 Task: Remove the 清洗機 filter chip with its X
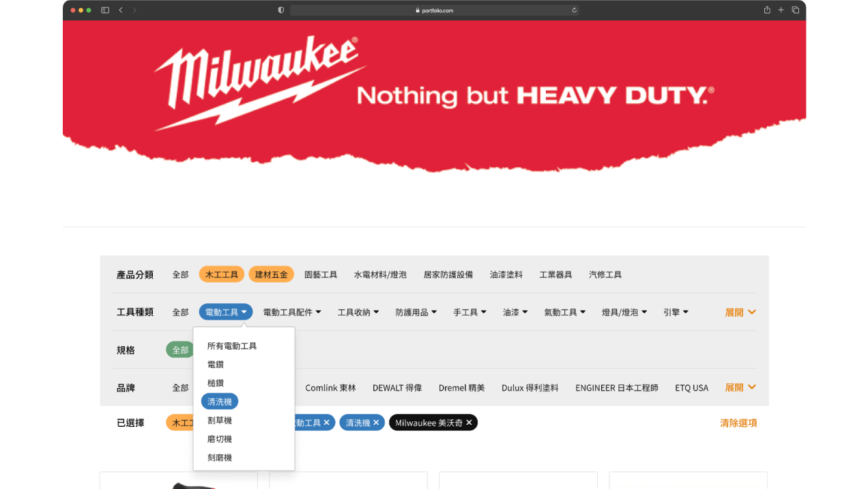(x=376, y=423)
